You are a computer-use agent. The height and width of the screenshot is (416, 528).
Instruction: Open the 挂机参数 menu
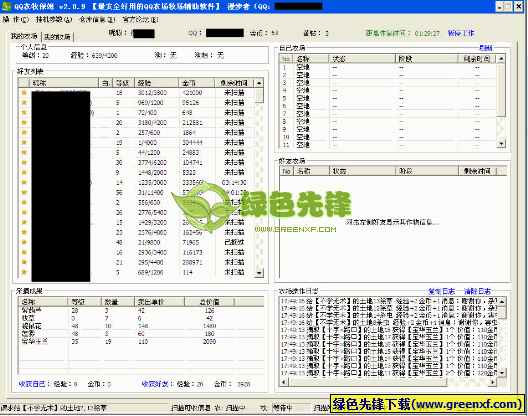pos(54,20)
